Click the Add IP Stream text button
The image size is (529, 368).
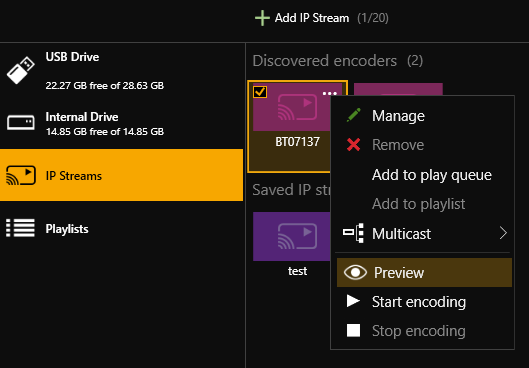pos(312,18)
